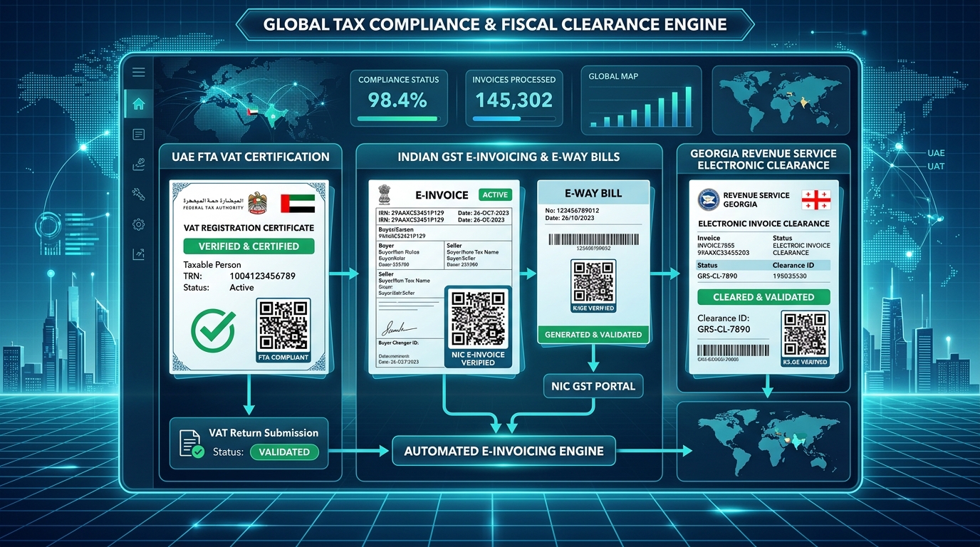980x547 pixels.
Task: Click the VALIDATED status pill
Action: point(284,452)
